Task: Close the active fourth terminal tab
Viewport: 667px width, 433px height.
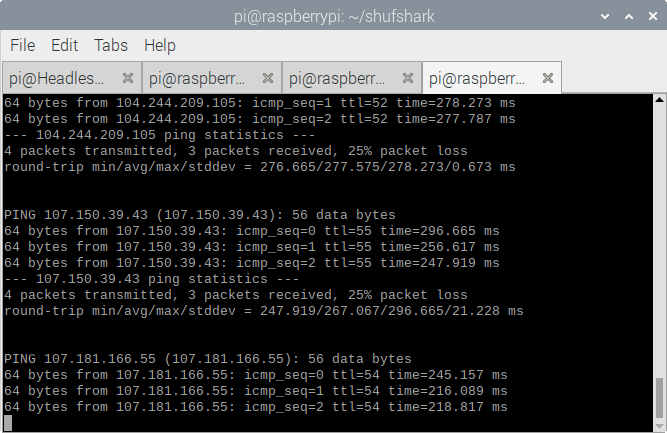Action: (548, 78)
